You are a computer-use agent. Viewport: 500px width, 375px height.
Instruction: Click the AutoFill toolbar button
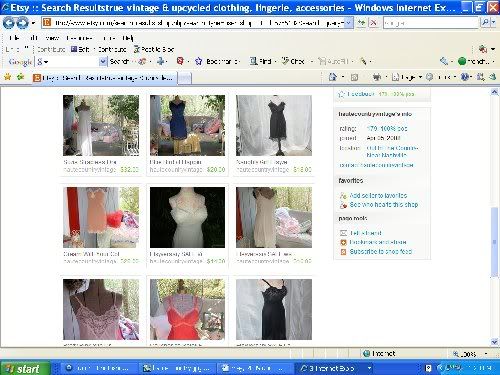[x=333, y=61]
